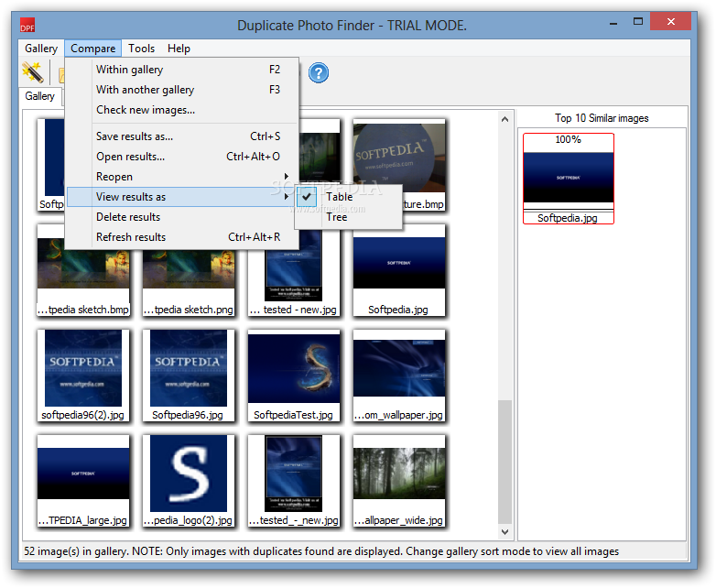The image size is (716, 588).
Task: Expand the Reopen submenu
Action: click(181, 177)
